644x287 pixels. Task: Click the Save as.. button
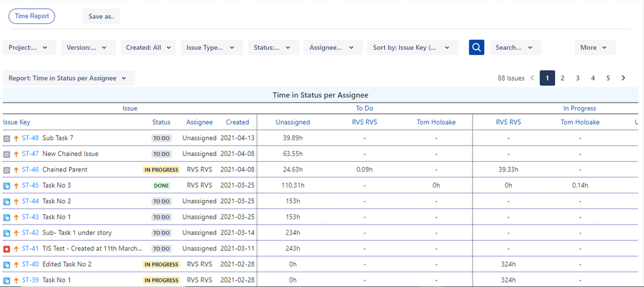pyautogui.click(x=101, y=16)
